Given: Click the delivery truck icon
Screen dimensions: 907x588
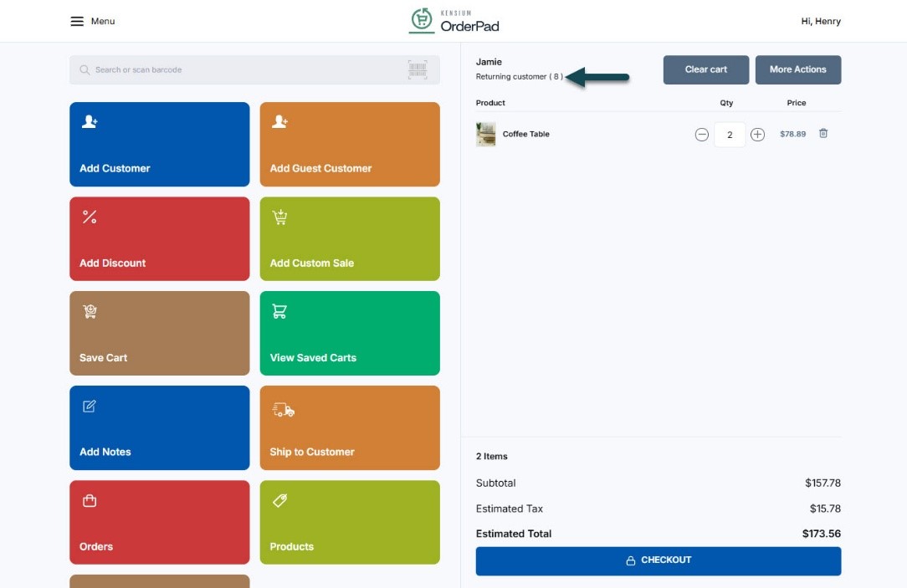Looking at the screenshot, I should click(x=284, y=410).
